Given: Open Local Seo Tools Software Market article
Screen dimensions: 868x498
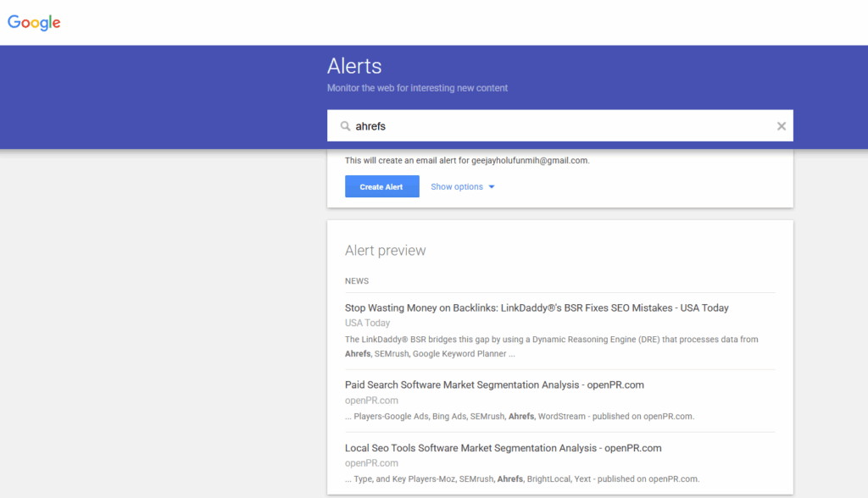Looking at the screenshot, I should point(504,448).
